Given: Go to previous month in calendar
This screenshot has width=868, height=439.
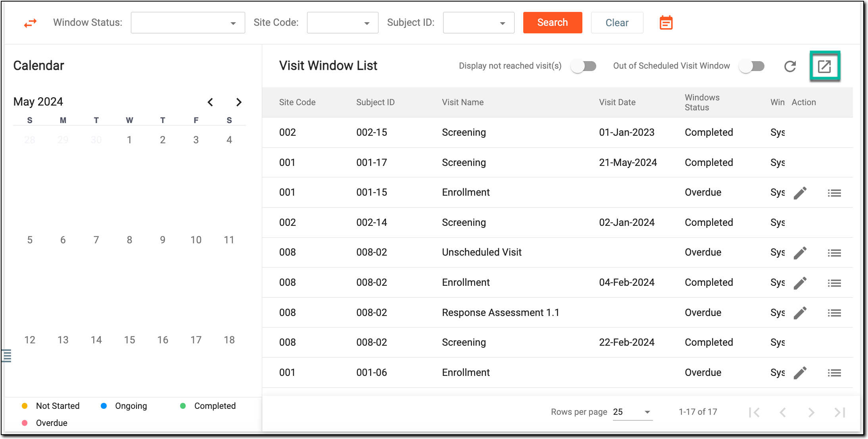Looking at the screenshot, I should (x=210, y=102).
